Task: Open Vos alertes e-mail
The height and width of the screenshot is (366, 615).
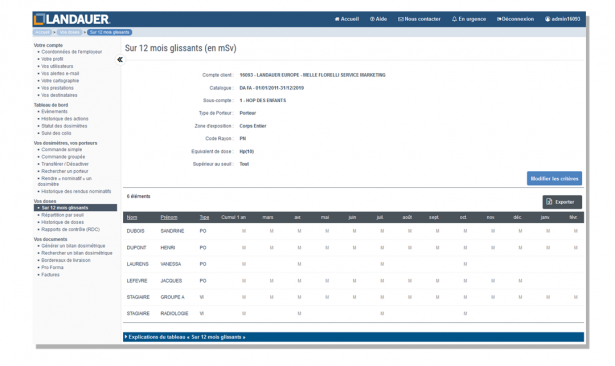Action: pos(60,73)
